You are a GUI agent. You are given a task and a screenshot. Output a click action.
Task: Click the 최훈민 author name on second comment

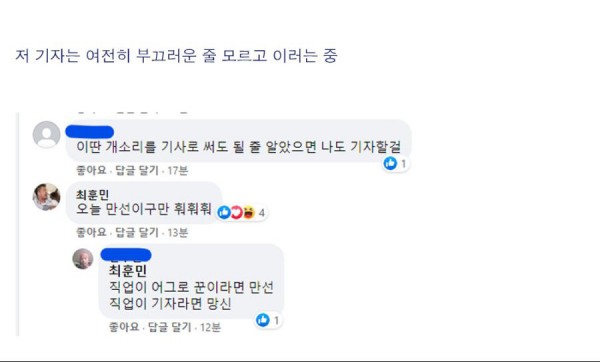[x=92, y=195]
